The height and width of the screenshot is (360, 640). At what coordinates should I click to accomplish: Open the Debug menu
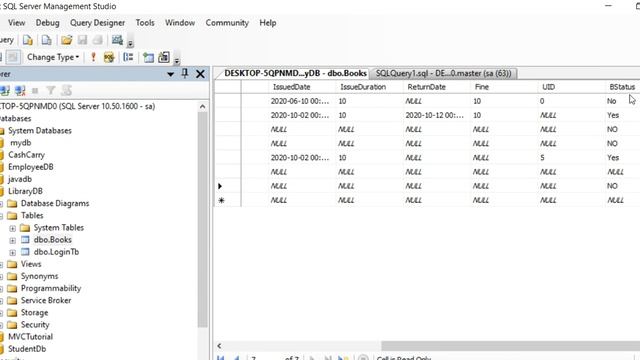pos(47,23)
